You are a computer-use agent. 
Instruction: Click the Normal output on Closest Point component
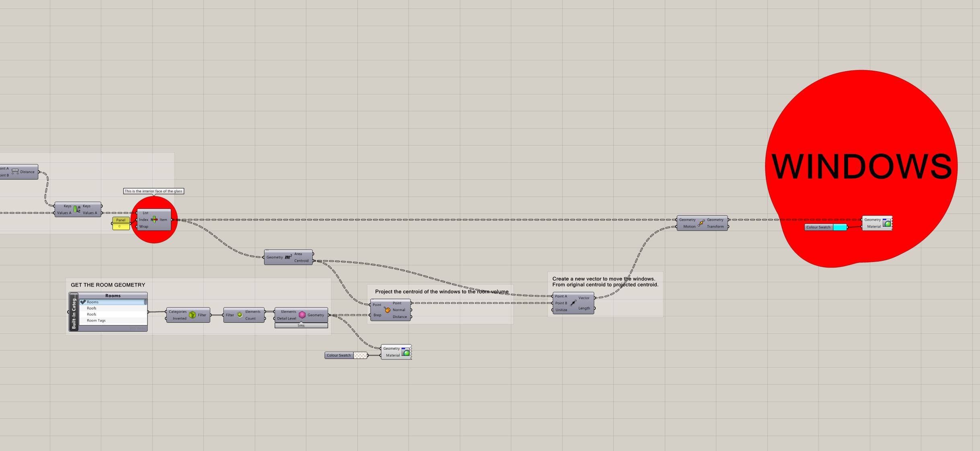click(x=399, y=310)
